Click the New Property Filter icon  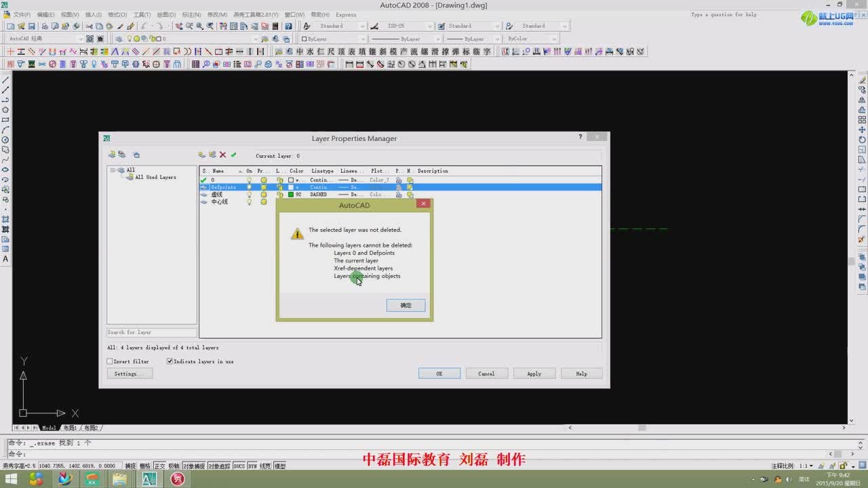(112, 155)
